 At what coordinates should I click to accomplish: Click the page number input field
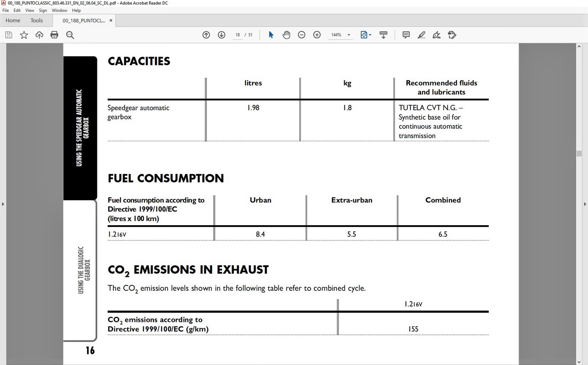tap(238, 35)
